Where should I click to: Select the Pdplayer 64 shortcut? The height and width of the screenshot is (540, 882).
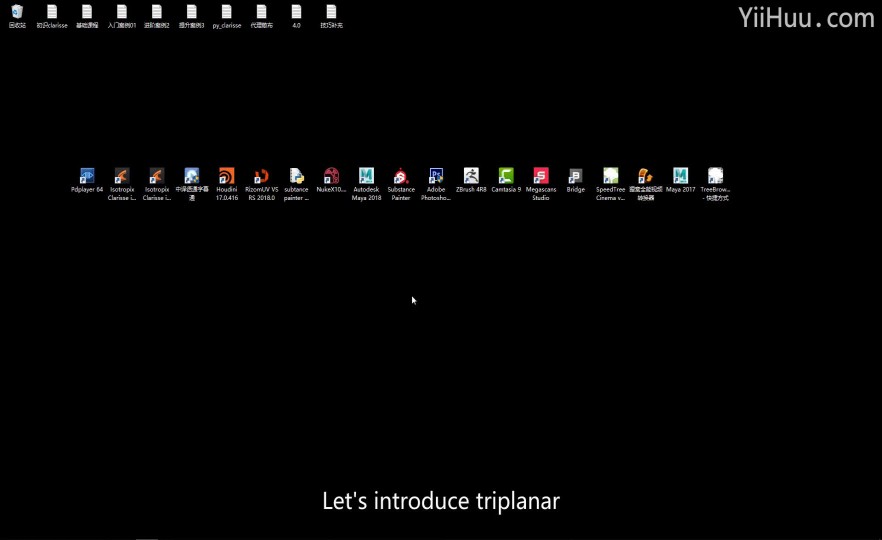click(x=87, y=180)
